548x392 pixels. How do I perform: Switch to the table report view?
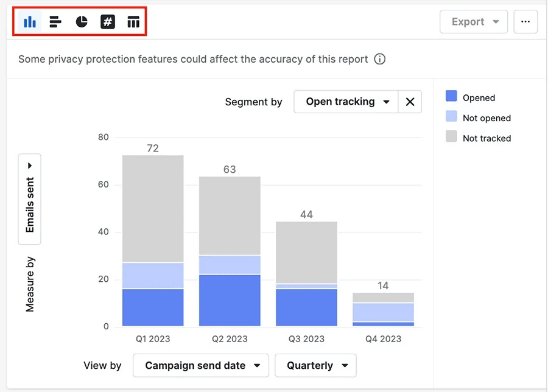133,21
